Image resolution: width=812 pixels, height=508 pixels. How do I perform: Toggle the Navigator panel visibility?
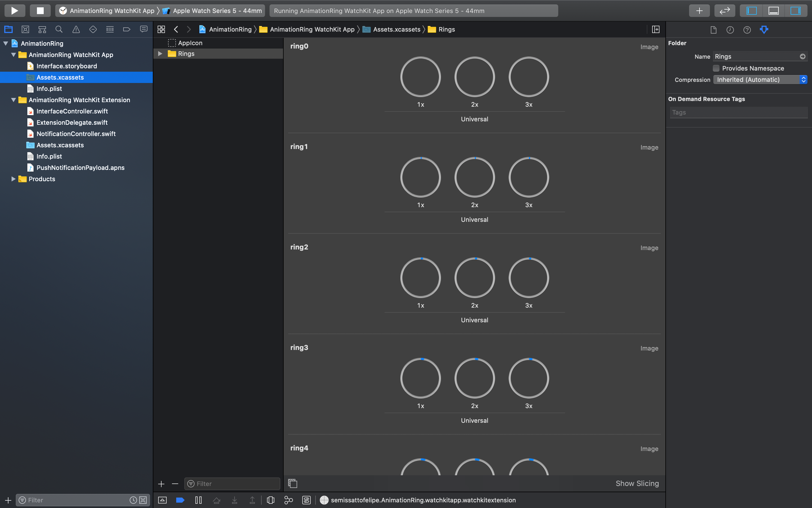[751, 10]
